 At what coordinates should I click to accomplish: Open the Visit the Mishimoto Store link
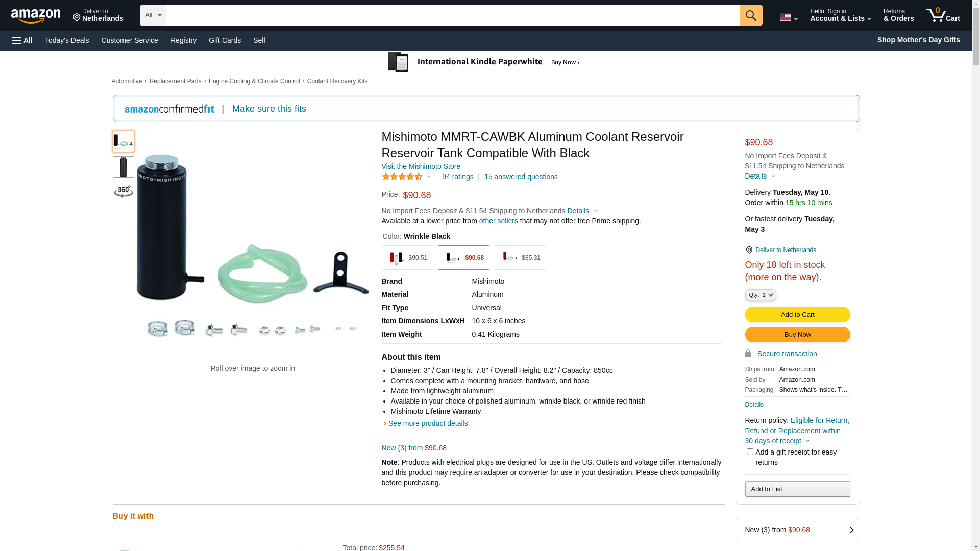tap(421, 166)
